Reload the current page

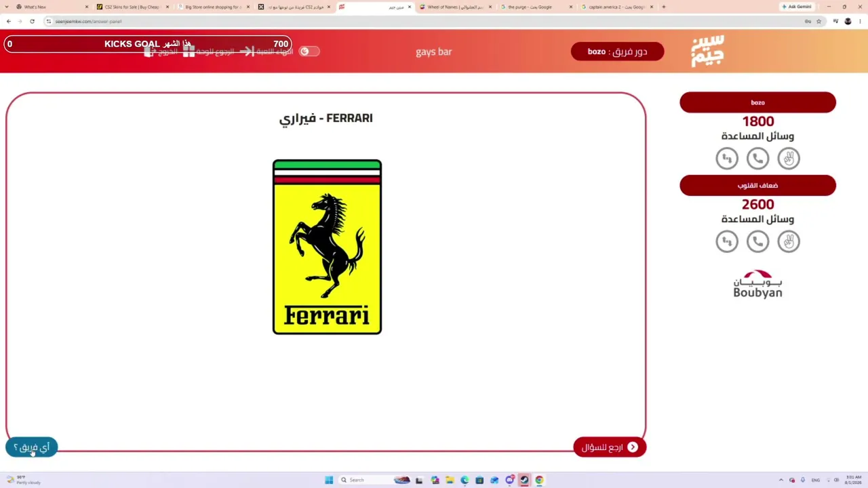tap(32, 21)
